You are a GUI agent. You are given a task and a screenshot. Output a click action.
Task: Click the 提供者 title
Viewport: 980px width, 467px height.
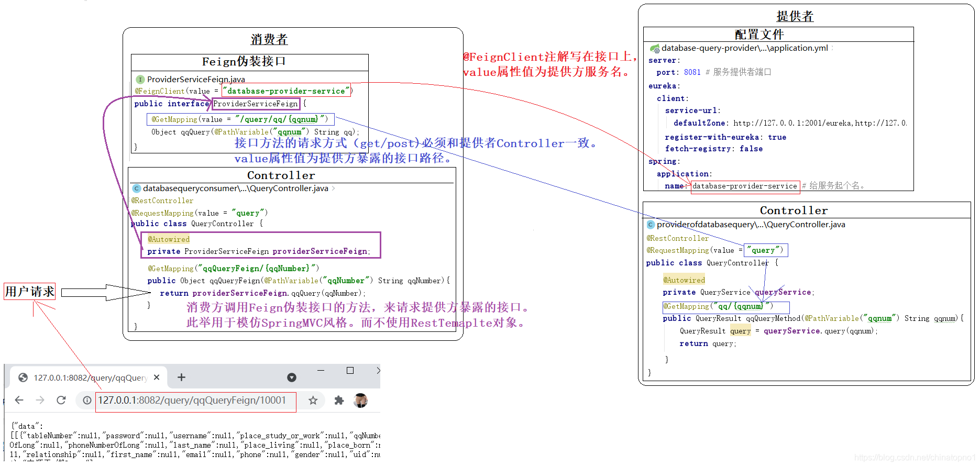(795, 16)
